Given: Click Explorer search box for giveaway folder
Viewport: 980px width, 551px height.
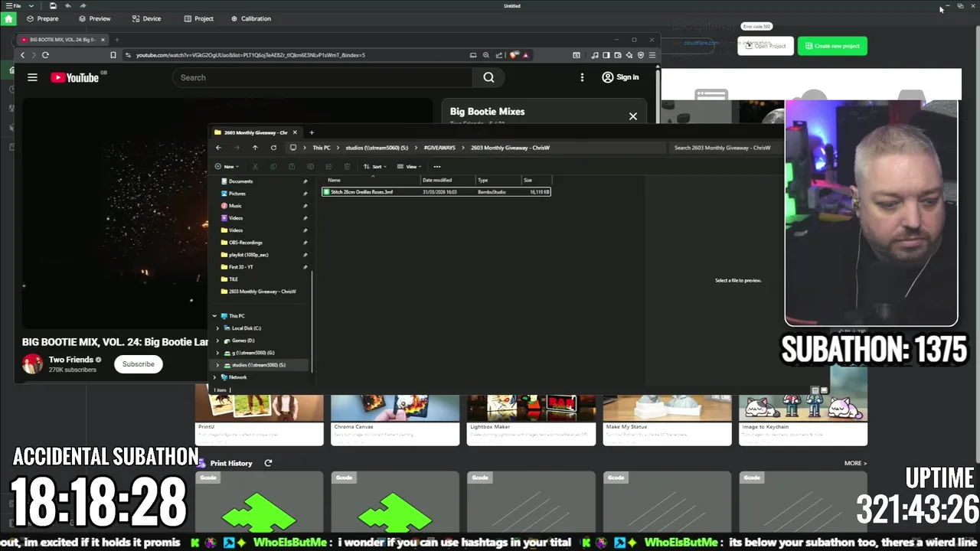Looking at the screenshot, I should (724, 148).
